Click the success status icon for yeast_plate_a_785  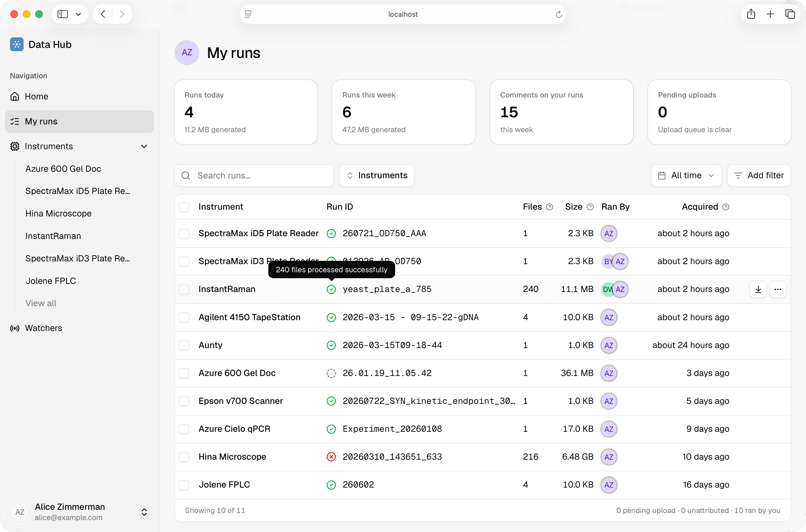coord(331,289)
